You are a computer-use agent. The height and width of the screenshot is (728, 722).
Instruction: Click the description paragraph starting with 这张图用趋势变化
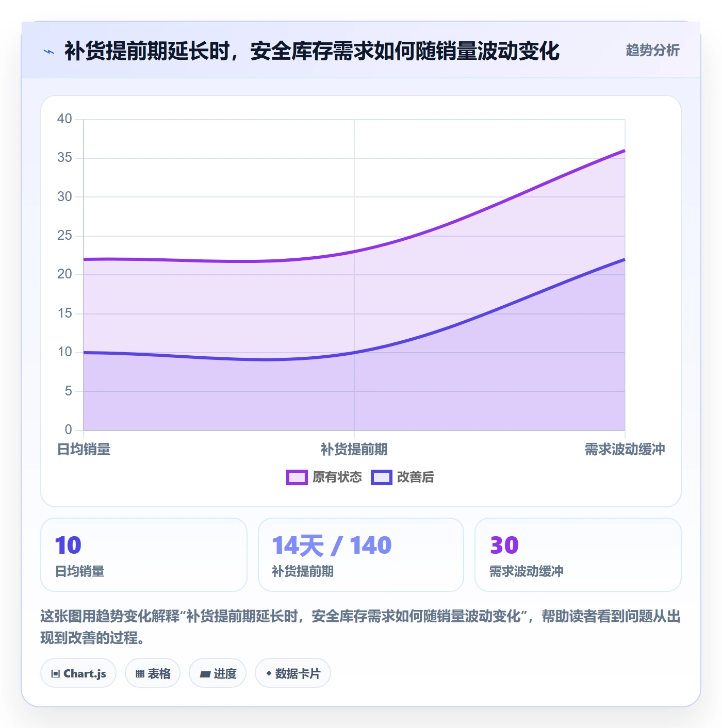click(360, 627)
